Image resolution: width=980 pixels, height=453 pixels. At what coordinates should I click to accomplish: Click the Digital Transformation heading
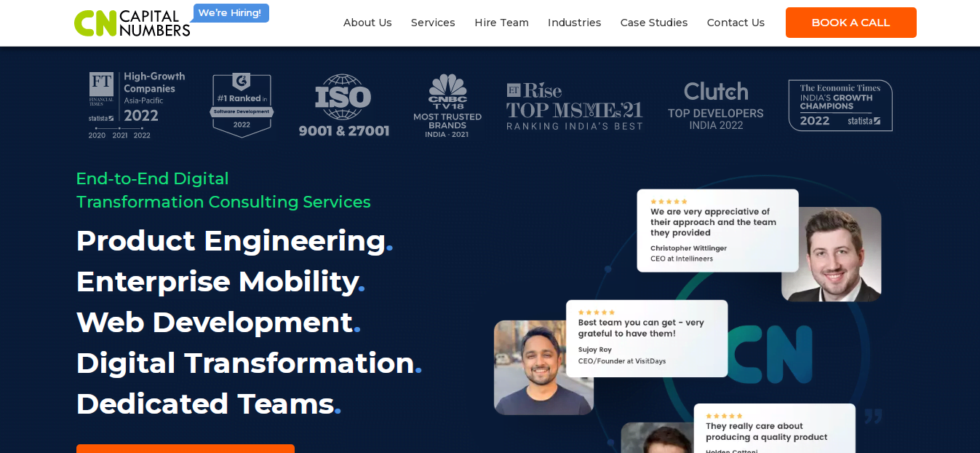(x=249, y=363)
